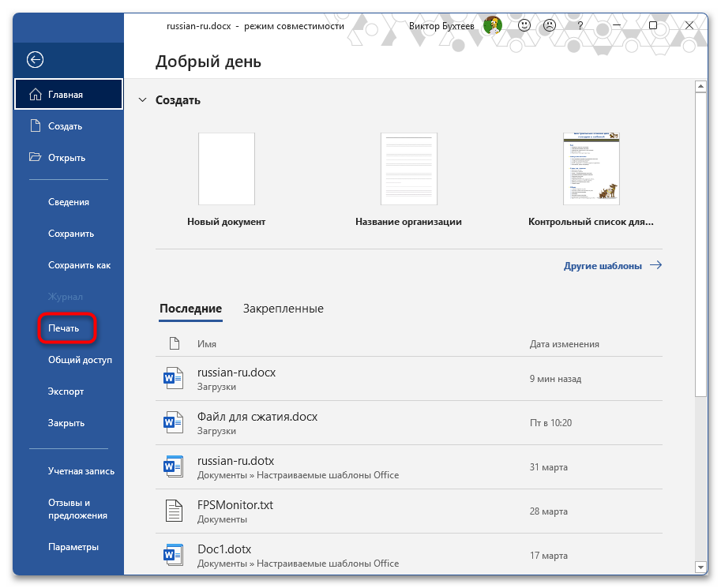Open the help question mark icon
The image size is (721, 588).
pos(580,26)
